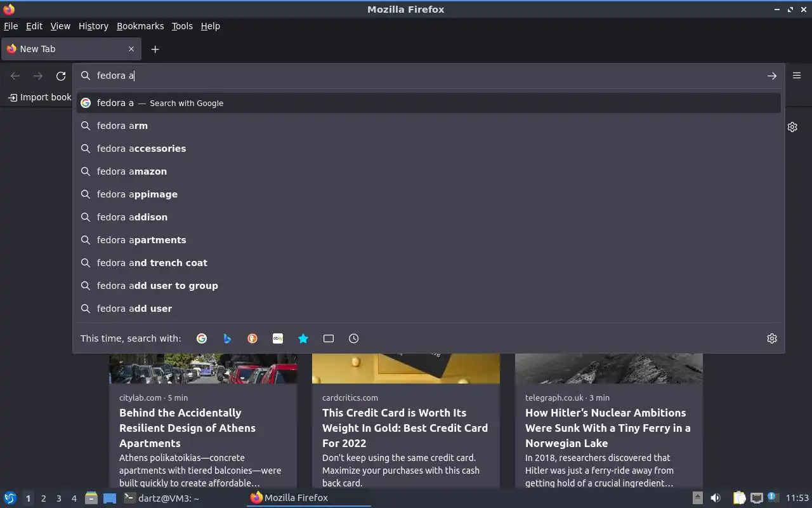Open the File menu

[x=11, y=26]
